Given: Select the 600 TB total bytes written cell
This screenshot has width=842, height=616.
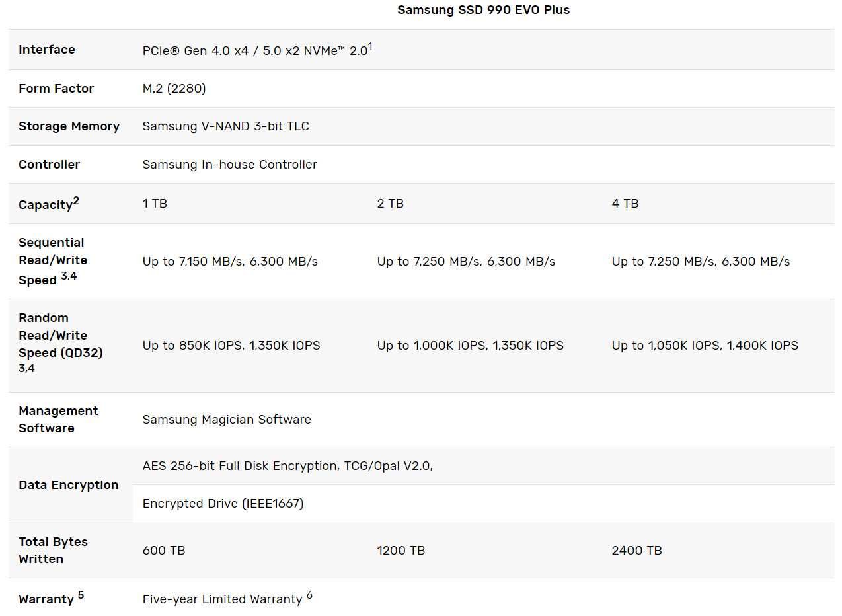Looking at the screenshot, I should (x=163, y=551).
